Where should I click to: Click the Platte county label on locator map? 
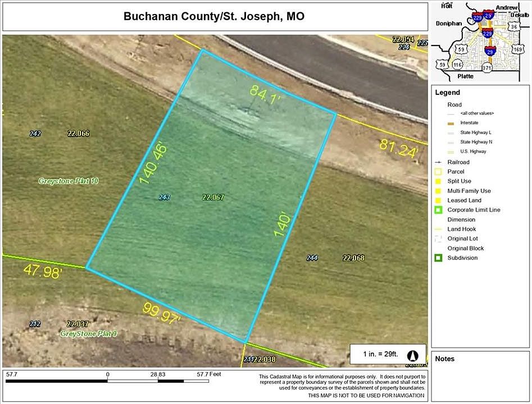[465, 76]
